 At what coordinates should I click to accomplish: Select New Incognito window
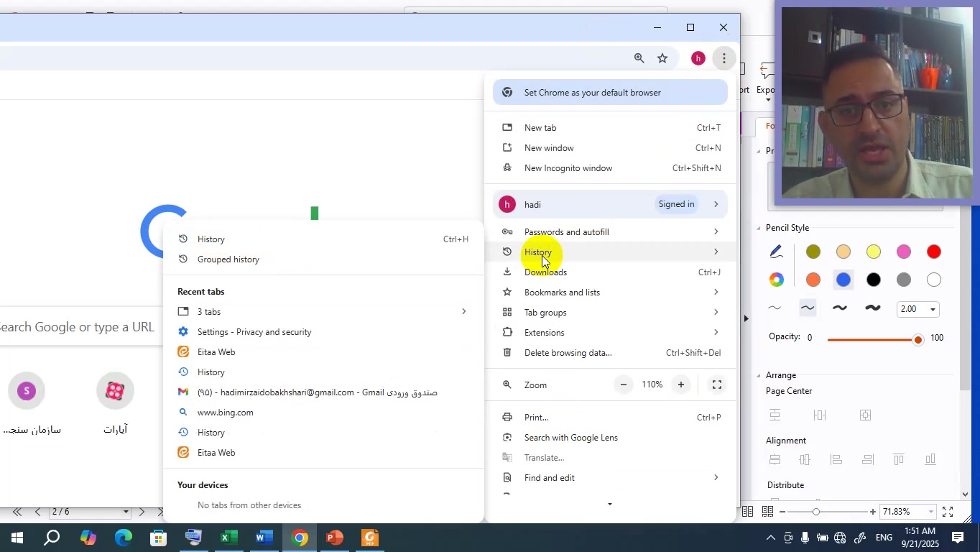(610, 167)
